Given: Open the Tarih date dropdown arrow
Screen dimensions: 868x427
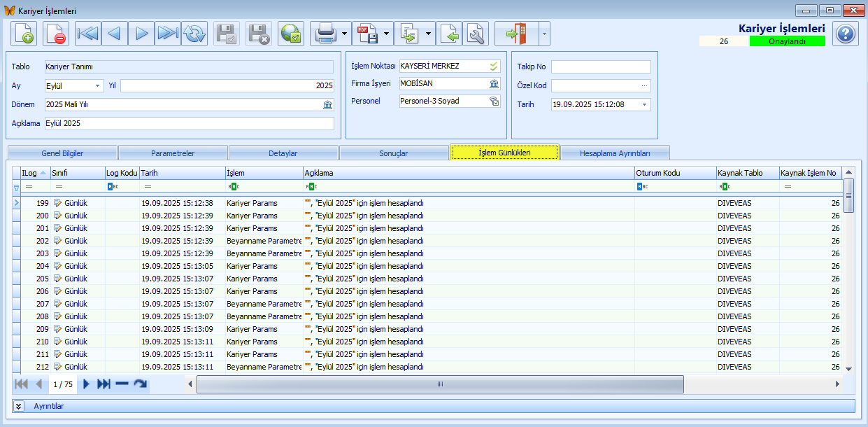Looking at the screenshot, I should point(643,104).
